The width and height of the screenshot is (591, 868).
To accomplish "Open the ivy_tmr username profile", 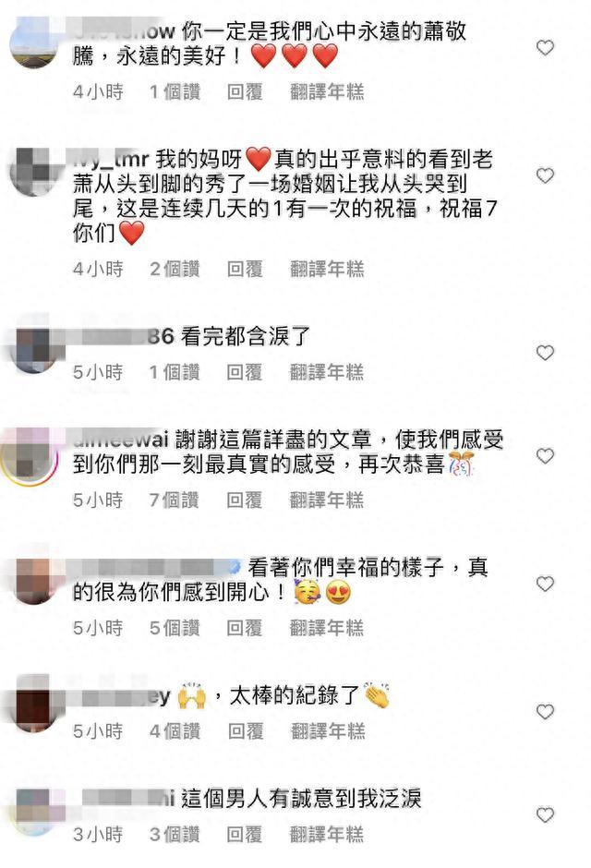I will [111, 160].
